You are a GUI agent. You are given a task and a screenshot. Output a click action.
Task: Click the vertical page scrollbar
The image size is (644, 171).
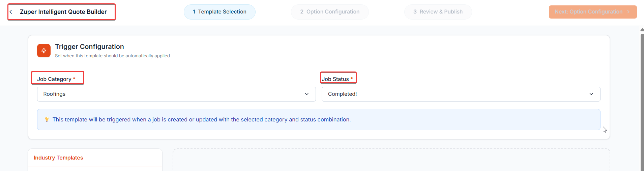point(642,101)
